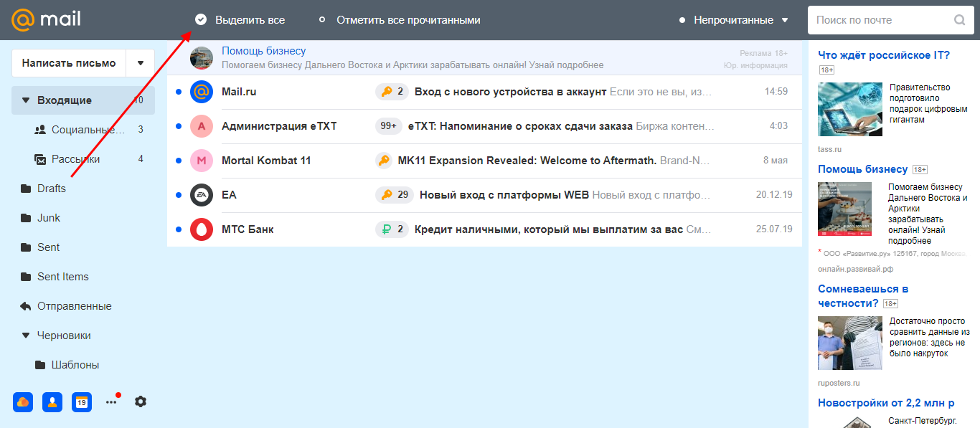Toggle unread dot on Mortal Kombat 11 email
This screenshot has height=428, width=980.
pos(179,161)
